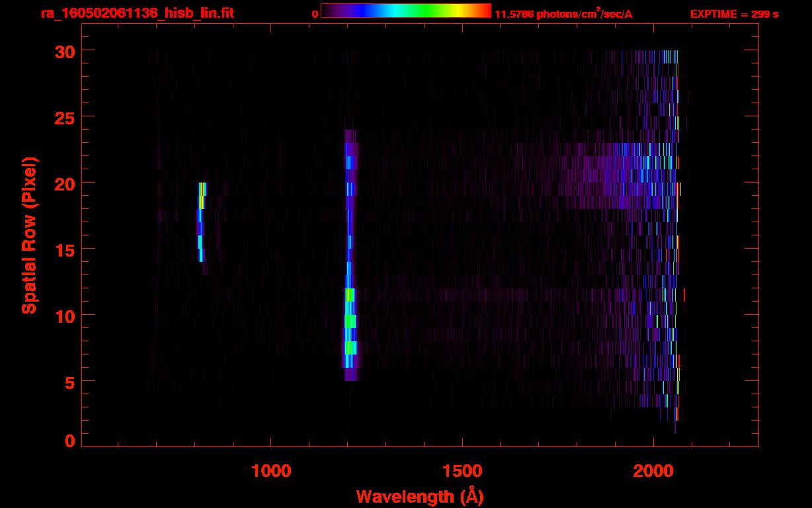
Task: Click the bright emission line near 830 Å
Action: coord(201,222)
